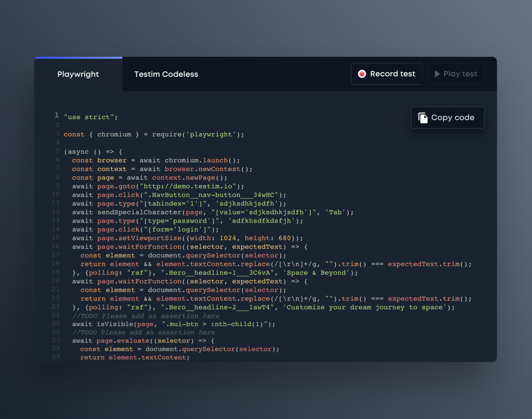The width and height of the screenshot is (532, 419).
Task: Click the sendSpecialCharacter Tab line
Action: click(x=213, y=212)
